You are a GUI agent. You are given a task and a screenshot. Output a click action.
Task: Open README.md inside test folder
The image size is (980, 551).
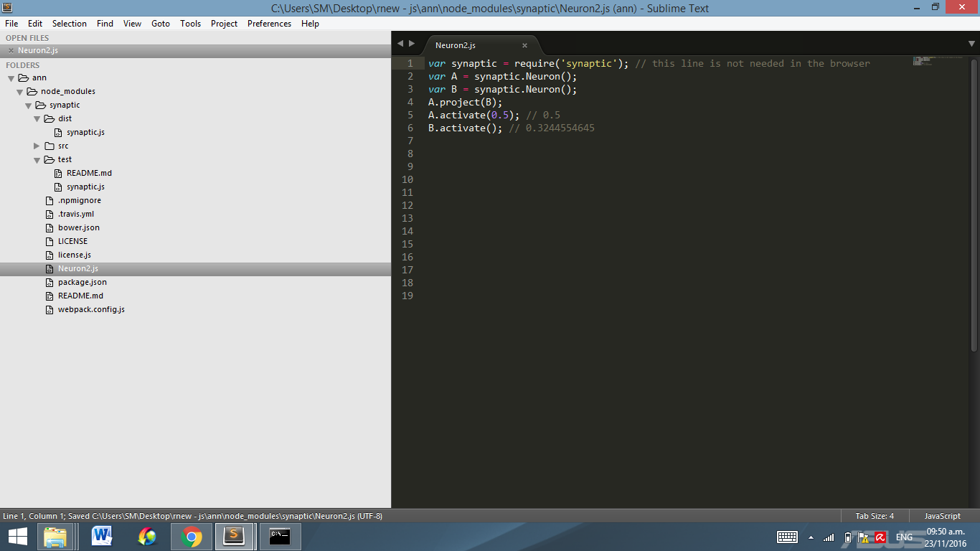tap(89, 173)
